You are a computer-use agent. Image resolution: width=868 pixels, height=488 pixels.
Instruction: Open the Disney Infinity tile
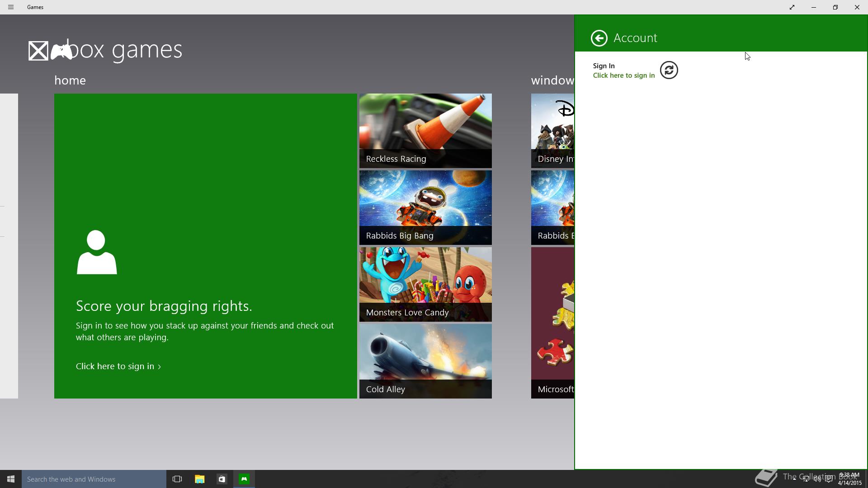point(552,131)
